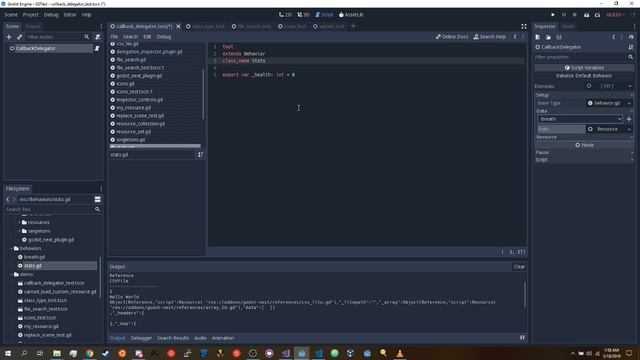Open script icon on CallbackDelegator node
Screen dimensions: 640x360
pyautogui.click(x=97, y=48)
